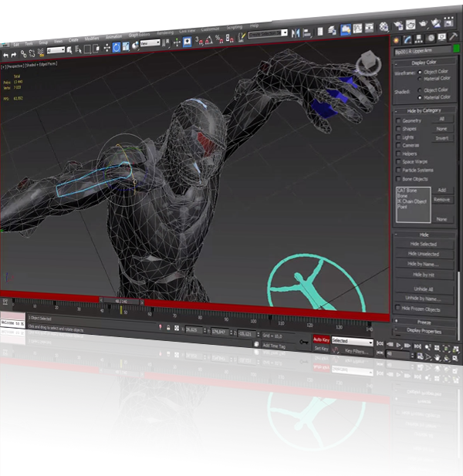Click the Unlink Selection icon

click(x=32, y=53)
